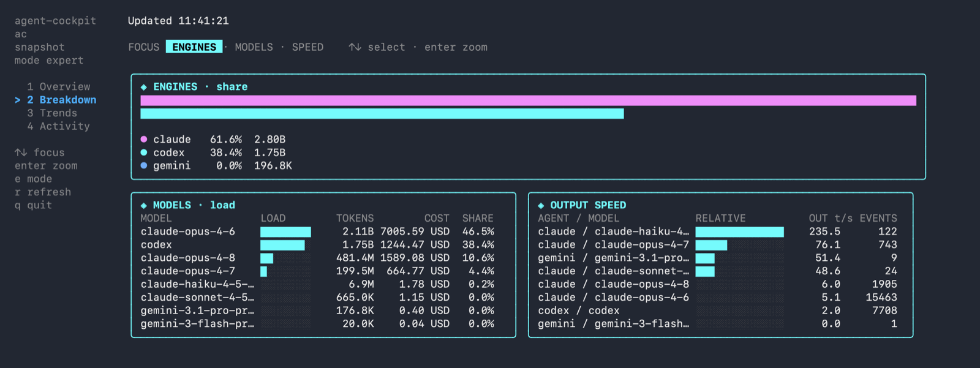The height and width of the screenshot is (368, 980).
Task: Click the diamond icon beside MODELS load
Action: 144,205
